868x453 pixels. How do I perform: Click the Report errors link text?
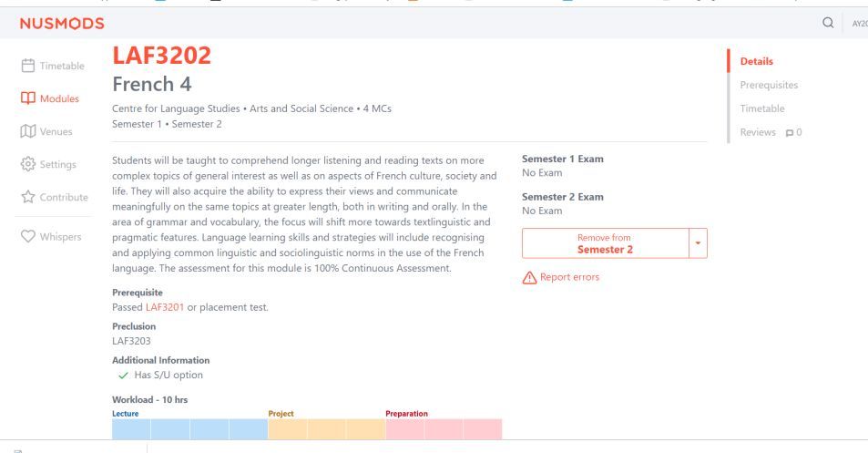tap(569, 277)
